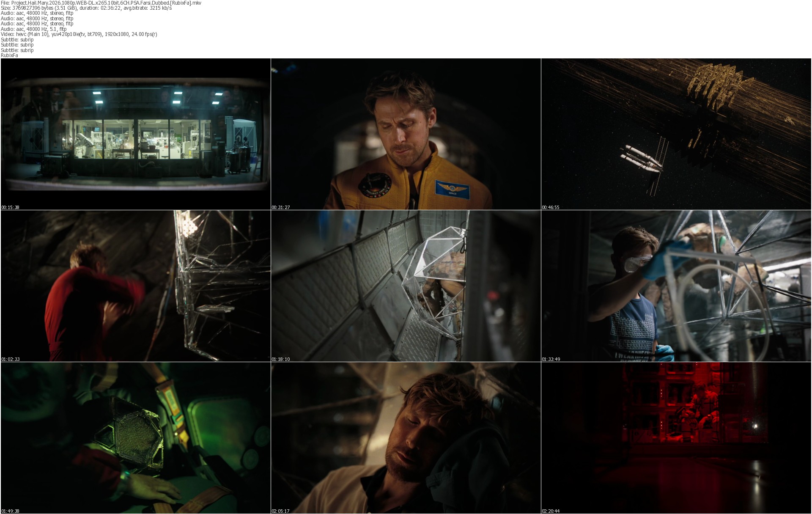Click the 01:33:49 timestamp label
The height and width of the screenshot is (514, 812).
[x=551, y=359]
